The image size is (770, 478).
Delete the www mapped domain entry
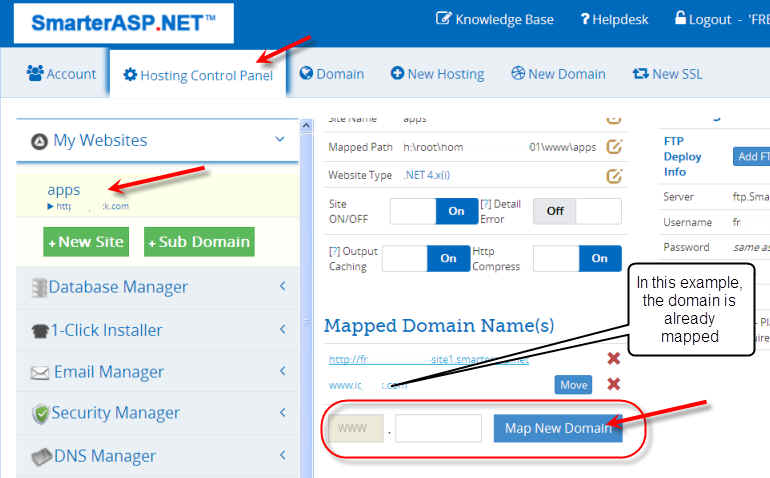click(x=613, y=384)
